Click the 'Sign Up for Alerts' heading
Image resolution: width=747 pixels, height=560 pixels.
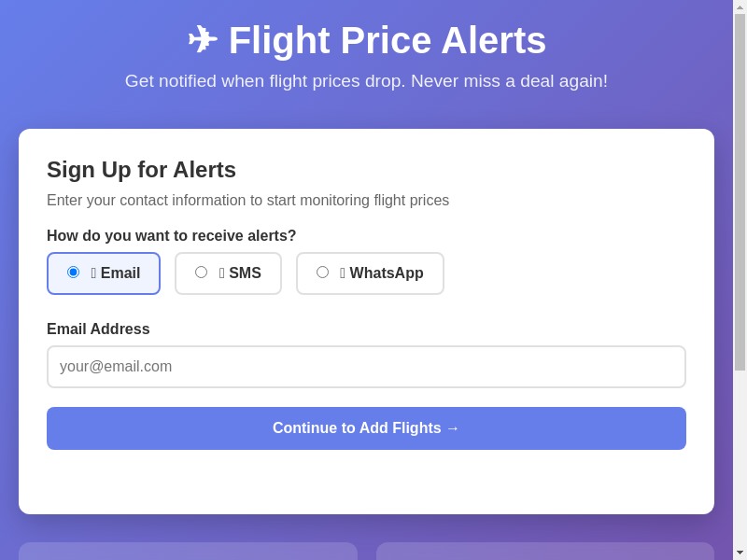tap(141, 170)
